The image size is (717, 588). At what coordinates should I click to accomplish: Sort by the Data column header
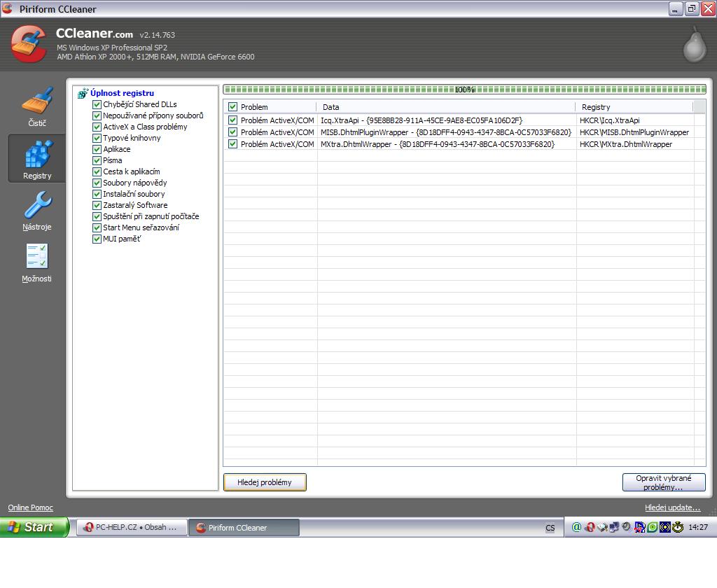tap(446, 107)
